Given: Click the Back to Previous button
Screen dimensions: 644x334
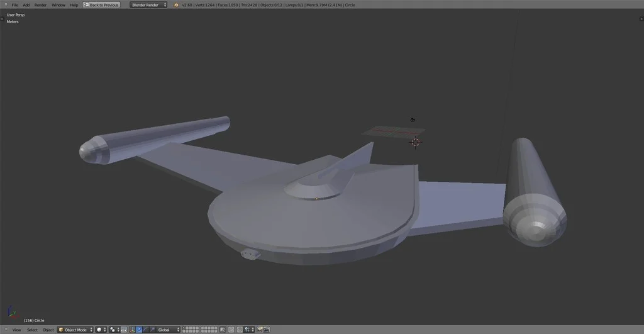Looking at the screenshot, I should click(101, 5).
